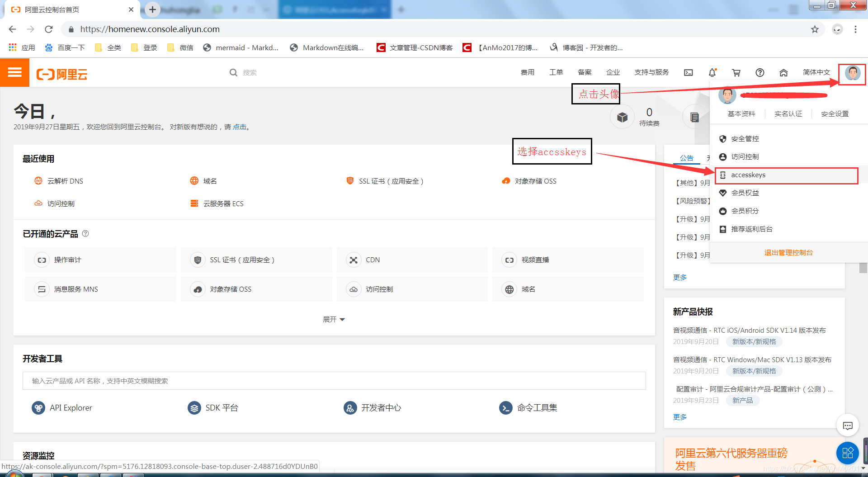Bookmark this page with the star icon

(815, 29)
